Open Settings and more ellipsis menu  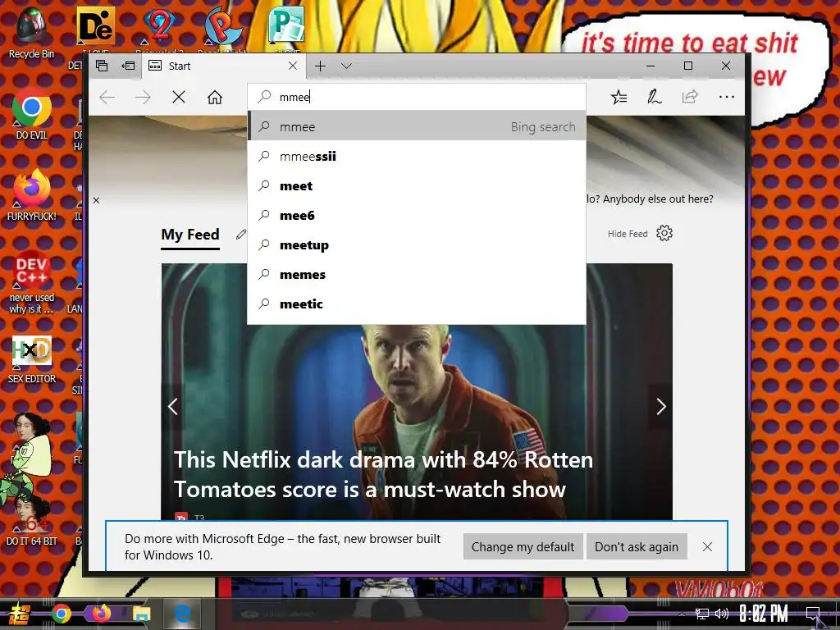click(727, 97)
